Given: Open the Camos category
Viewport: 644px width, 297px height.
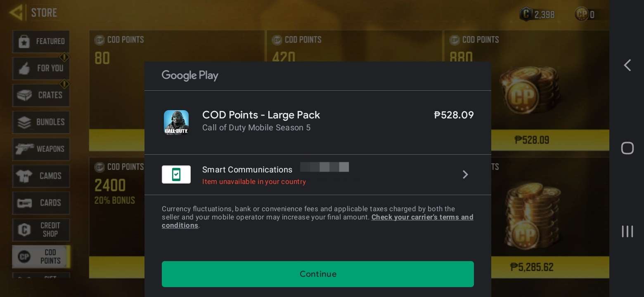Looking at the screenshot, I should 41,176.
